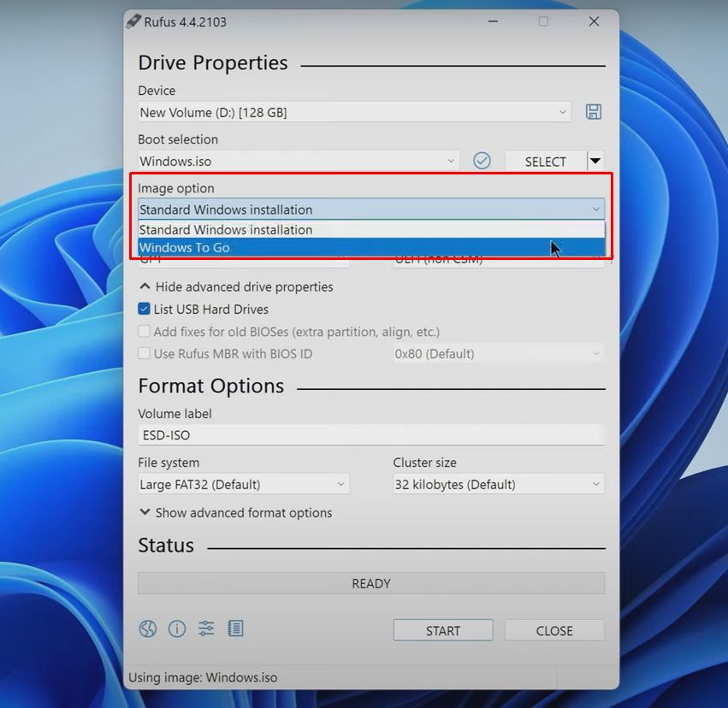Open the About Rufus info icon
Image resolution: width=728 pixels, height=708 pixels.
click(x=176, y=628)
